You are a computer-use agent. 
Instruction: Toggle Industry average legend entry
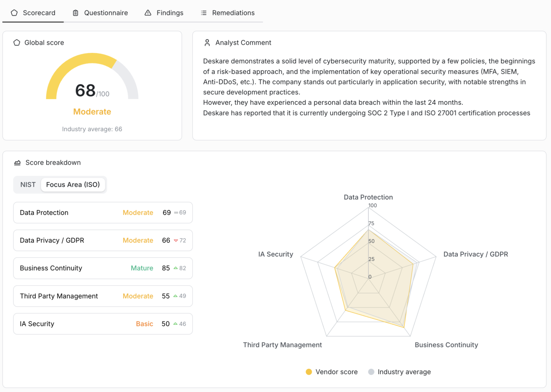400,372
